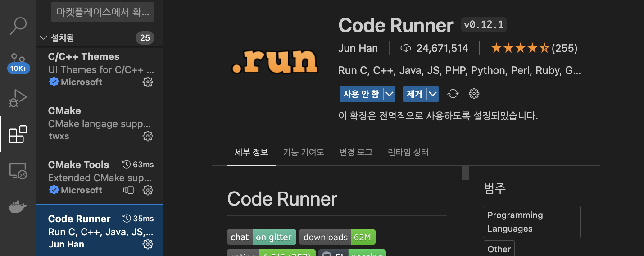The height and width of the screenshot is (256, 644).
Task: Click twxs publisher name in list
Action: [59, 136]
